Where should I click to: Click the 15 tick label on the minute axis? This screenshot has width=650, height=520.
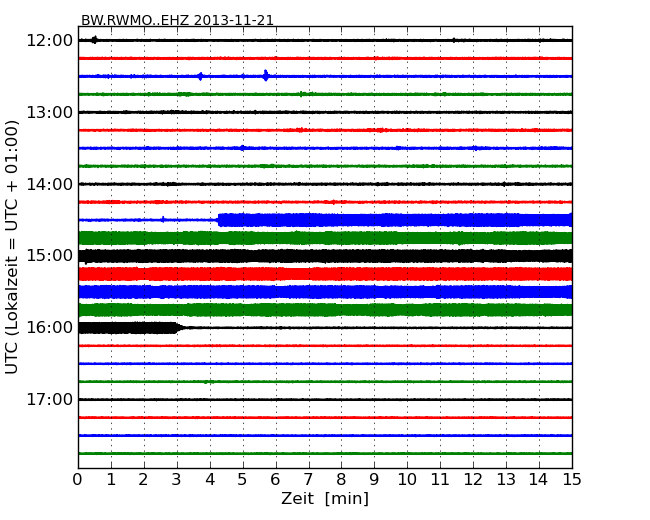[x=572, y=479]
